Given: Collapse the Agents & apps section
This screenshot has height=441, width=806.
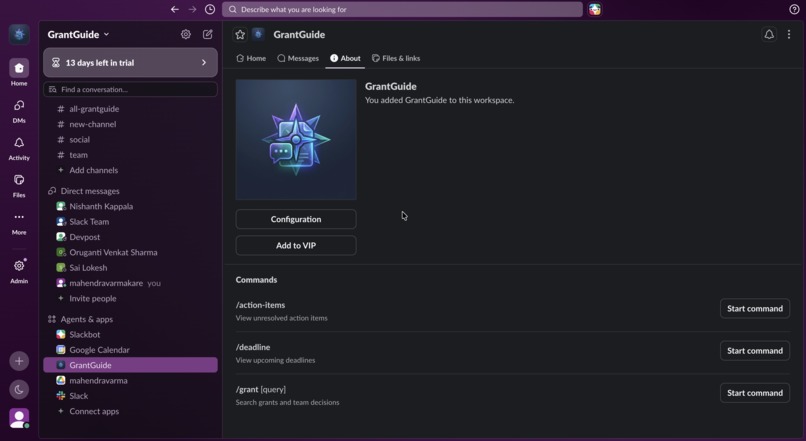Looking at the screenshot, I should tap(86, 319).
